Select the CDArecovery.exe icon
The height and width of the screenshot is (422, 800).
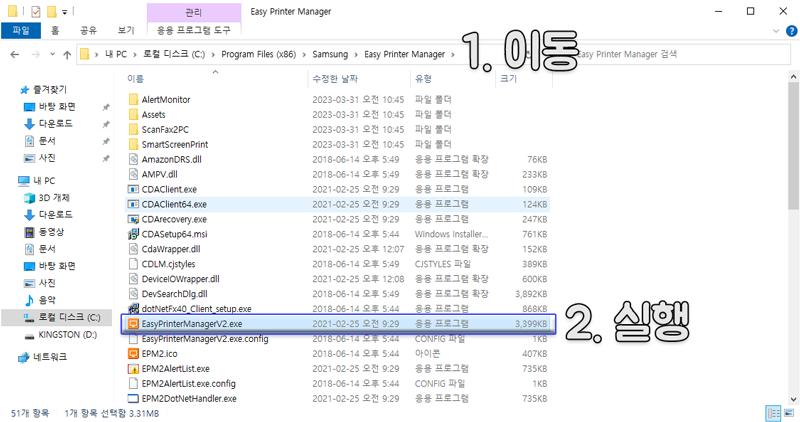tap(133, 219)
